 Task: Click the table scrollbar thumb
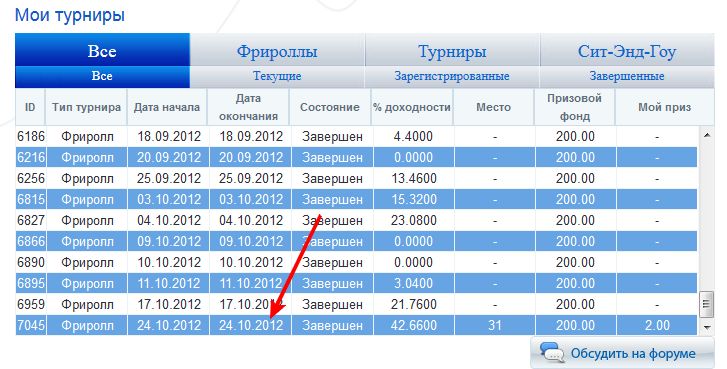[x=707, y=304]
